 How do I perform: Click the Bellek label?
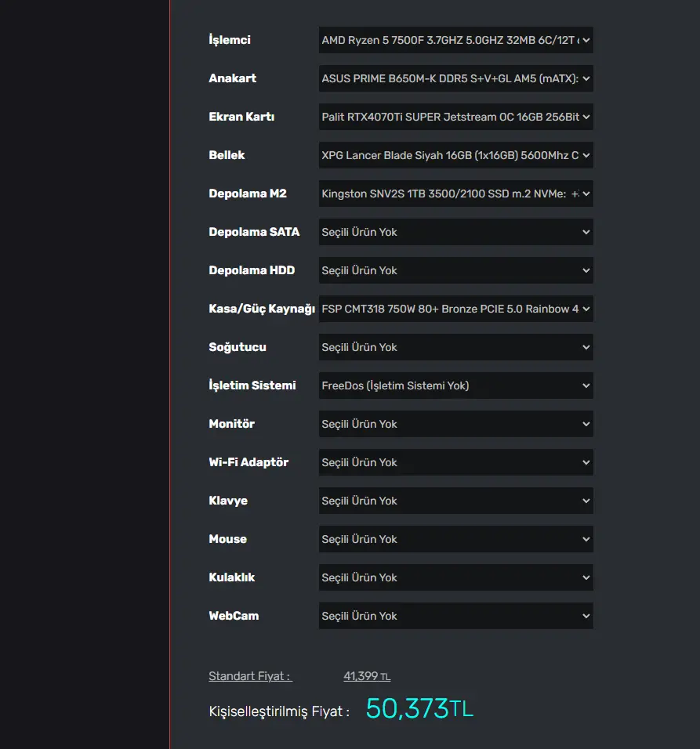coord(227,155)
